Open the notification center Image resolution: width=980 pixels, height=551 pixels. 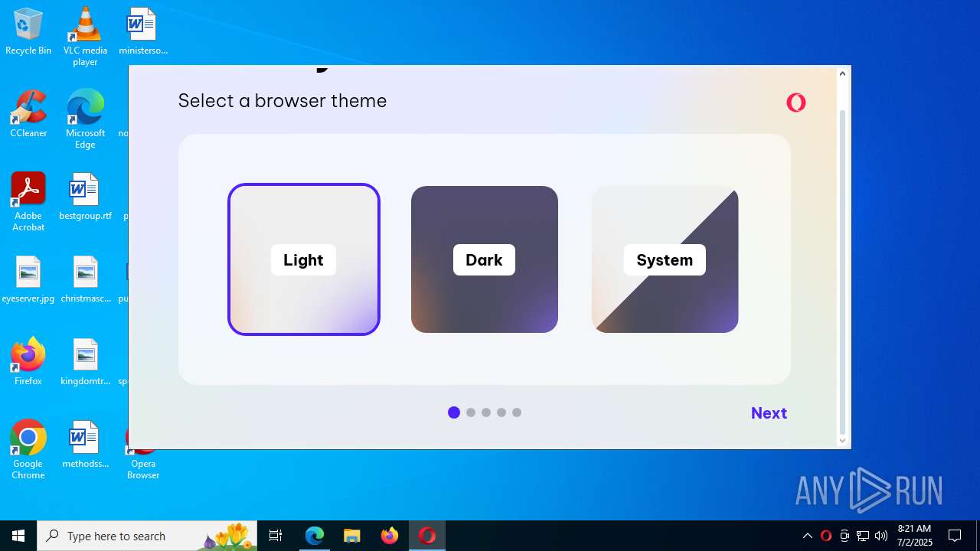[955, 536]
